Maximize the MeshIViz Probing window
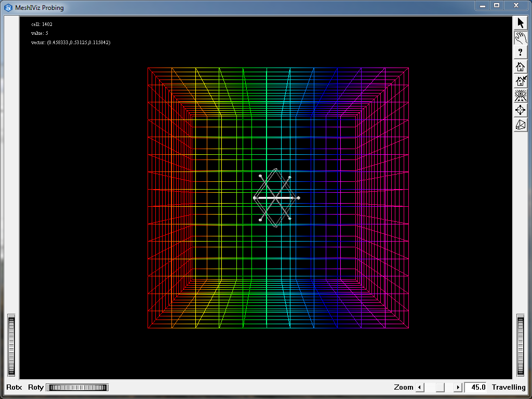532x399 pixels. [x=497, y=5]
